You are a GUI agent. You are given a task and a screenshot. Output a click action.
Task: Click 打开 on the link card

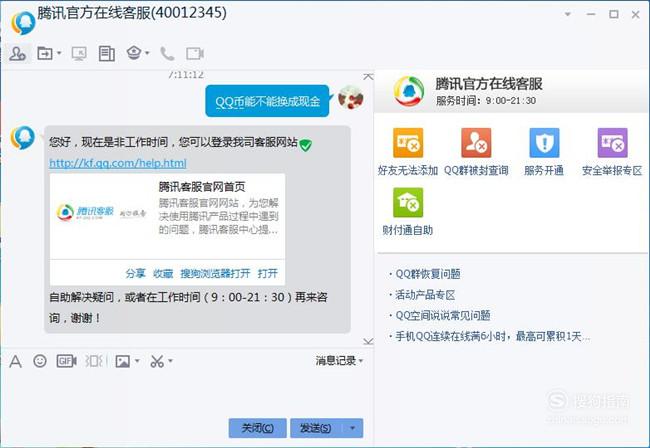[x=268, y=274]
